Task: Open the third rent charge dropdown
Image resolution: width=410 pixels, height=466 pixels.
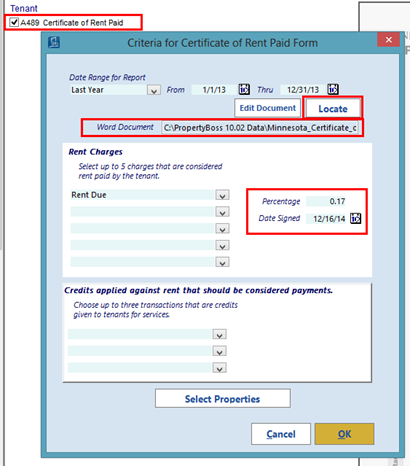Action: coord(222,228)
